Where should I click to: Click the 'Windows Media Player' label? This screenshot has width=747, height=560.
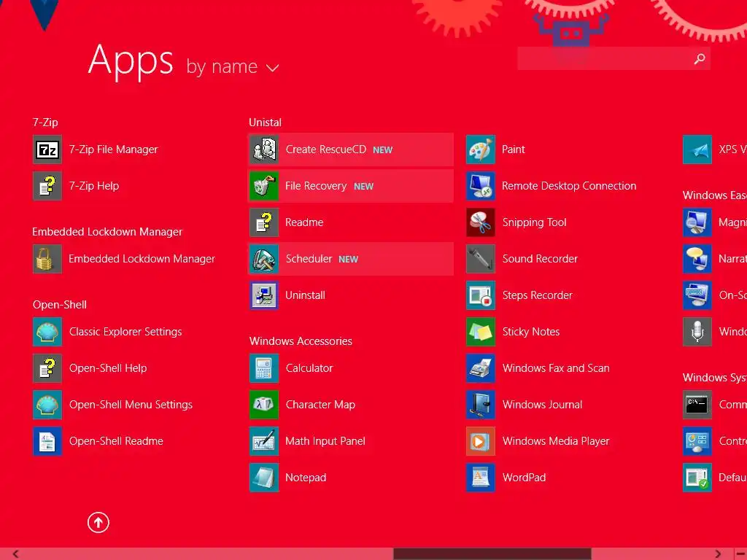pos(555,441)
